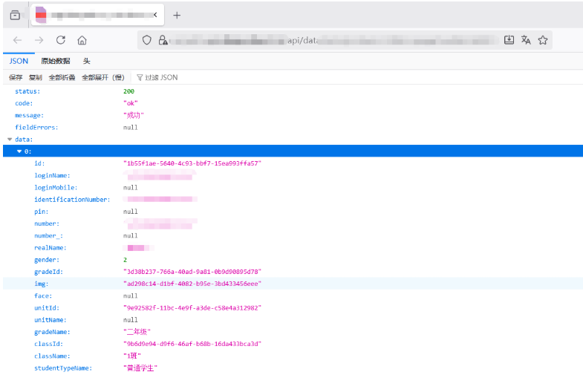
Task: Select the JSON viewer tab
Action: tap(19, 61)
